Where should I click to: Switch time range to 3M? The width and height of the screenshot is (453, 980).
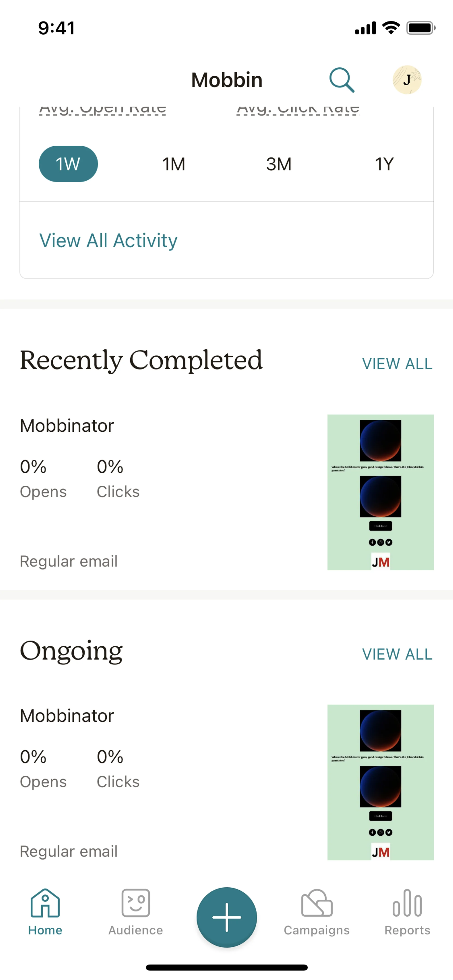pyautogui.click(x=279, y=164)
